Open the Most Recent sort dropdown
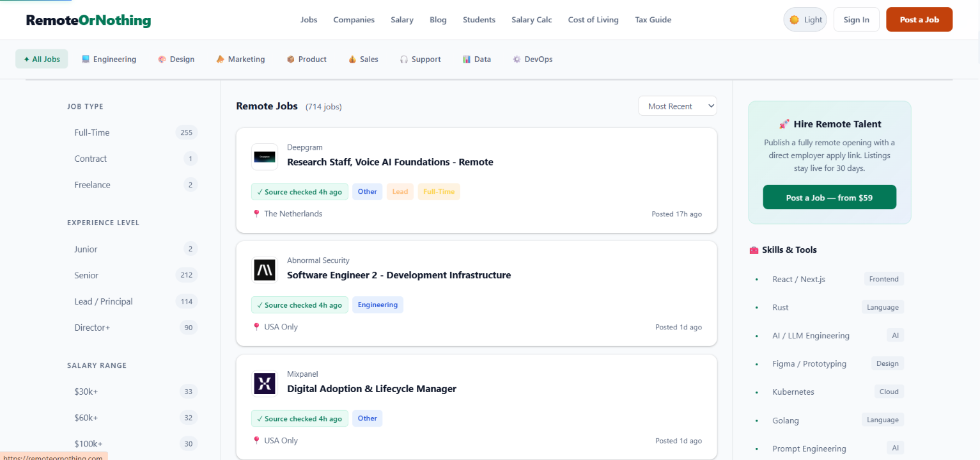 click(678, 106)
